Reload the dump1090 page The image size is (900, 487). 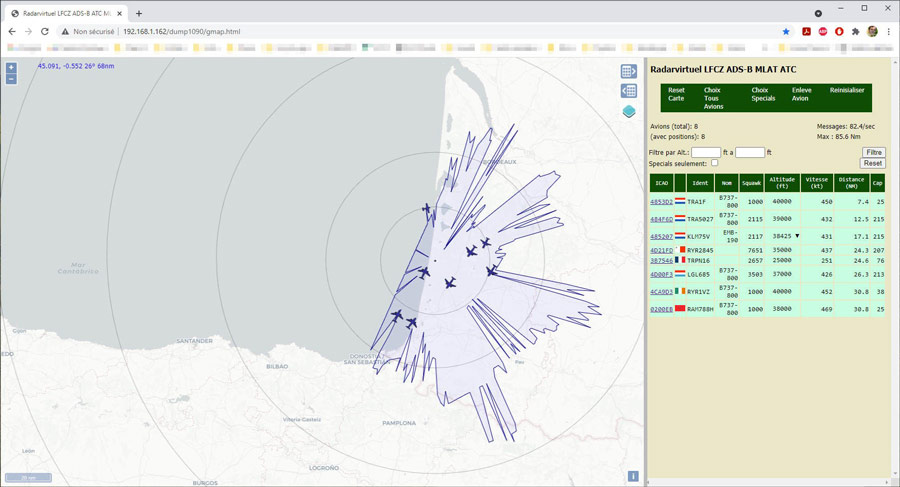click(45, 32)
